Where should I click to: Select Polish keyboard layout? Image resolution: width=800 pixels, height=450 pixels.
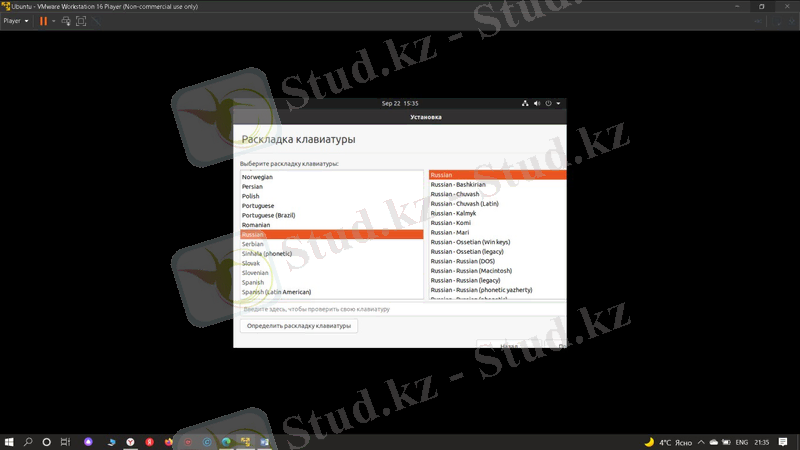tap(332, 196)
